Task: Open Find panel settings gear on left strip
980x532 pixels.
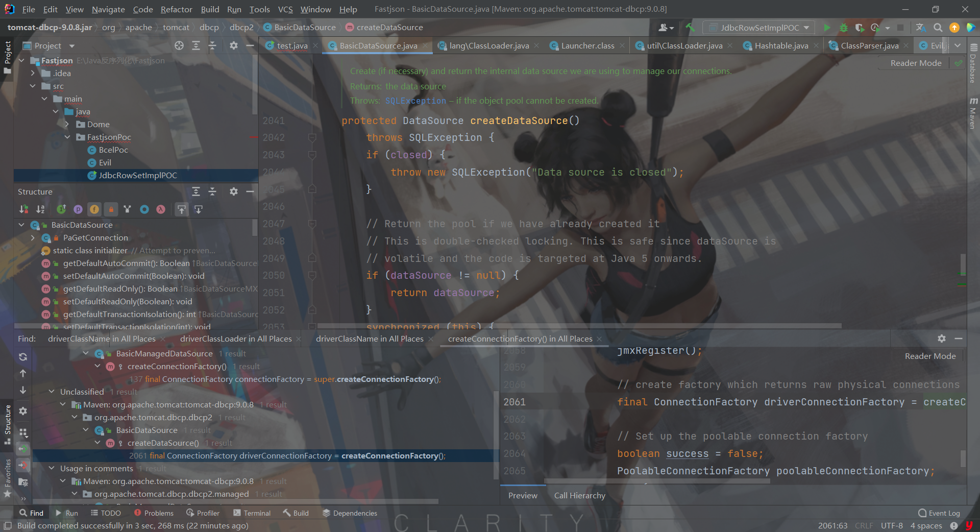Action: (23, 411)
